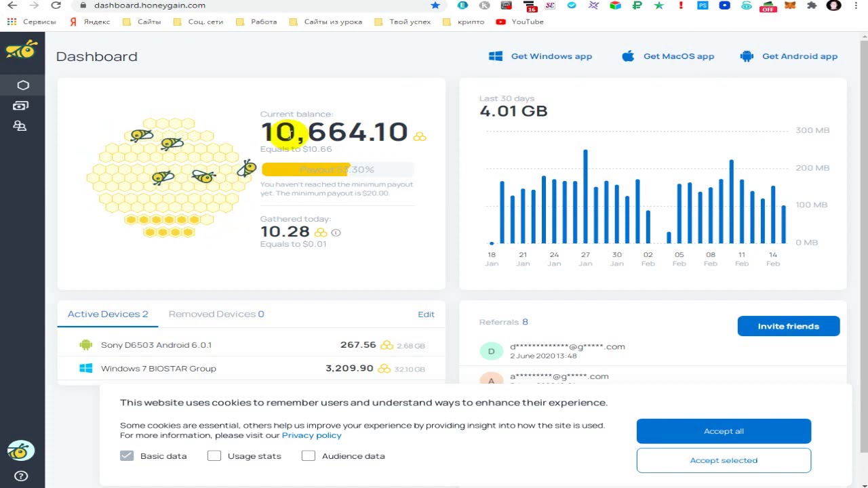
Task: Click the 10,664.10 balance value
Action: pyautogui.click(x=334, y=132)
